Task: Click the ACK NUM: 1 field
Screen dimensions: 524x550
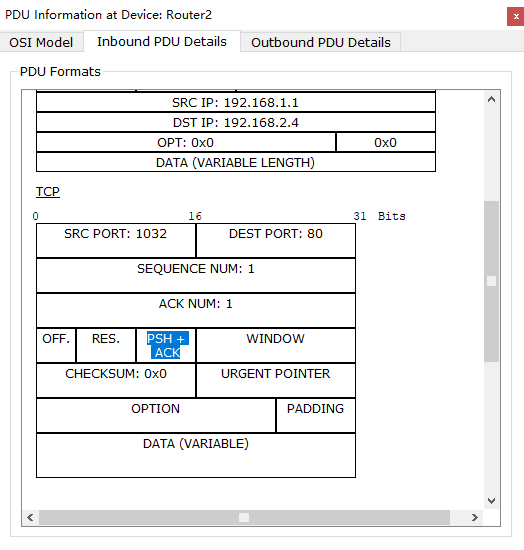Action: (196, 311)
